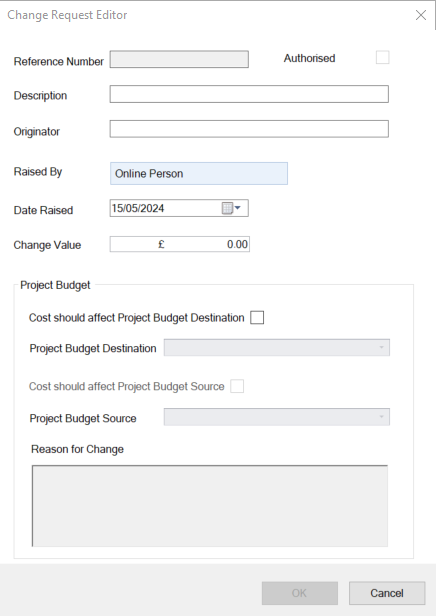This screenshot has width=436, height=616.
Task: Click the pound symbol in Change Value
Action: (x=161, y=244)
